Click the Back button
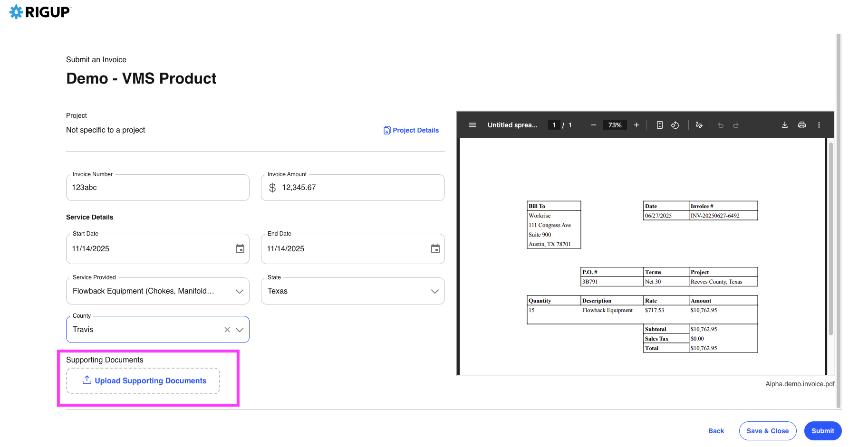 coord(716,431)
